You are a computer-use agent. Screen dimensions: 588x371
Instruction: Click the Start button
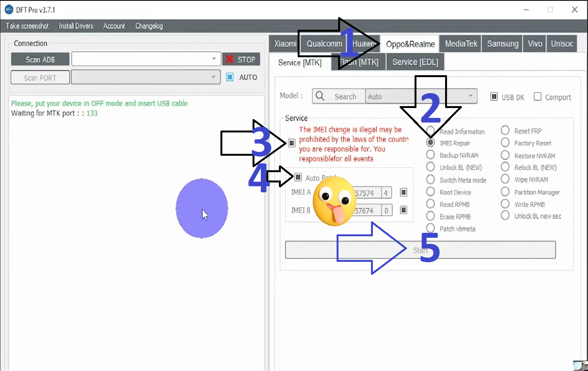pos(420,250)
